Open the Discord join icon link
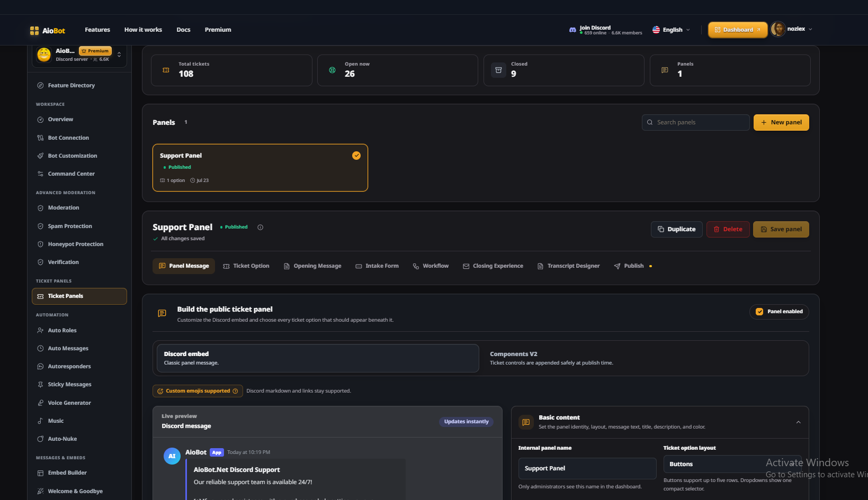 click(572, 30)
